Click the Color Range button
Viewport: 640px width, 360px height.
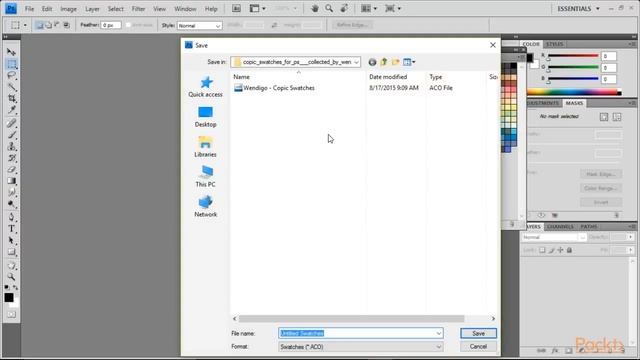point(601,188)
